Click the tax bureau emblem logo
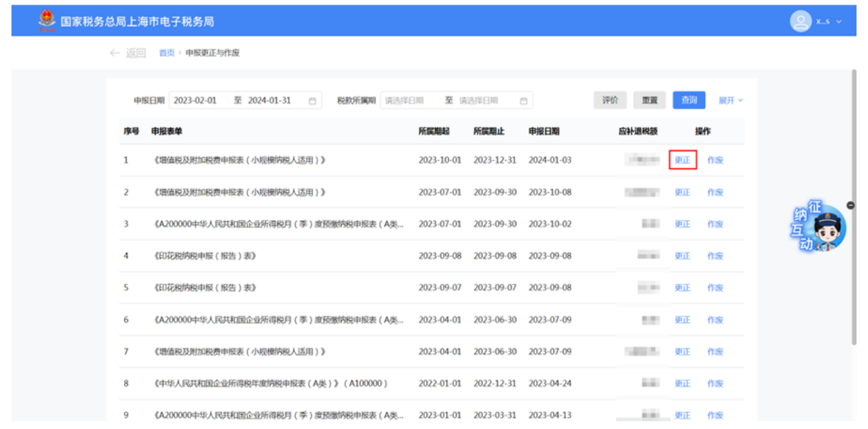 pyautogui.click(x=47, y=21)
